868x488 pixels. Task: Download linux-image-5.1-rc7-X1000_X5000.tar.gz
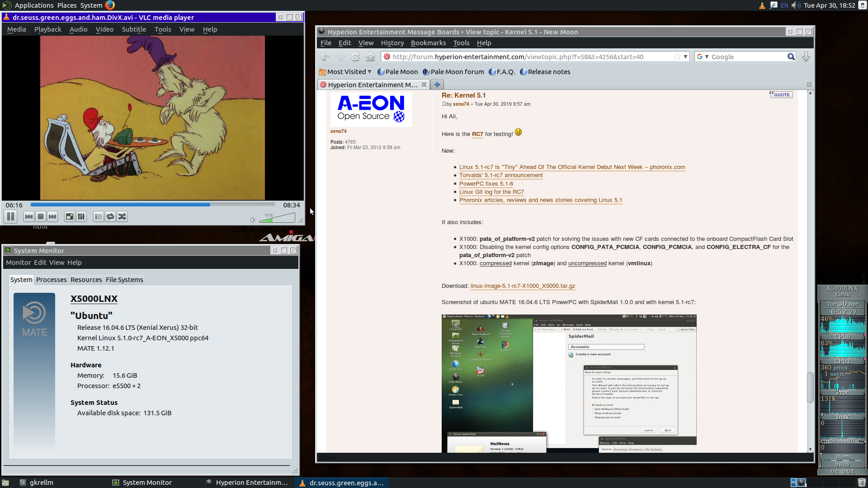[x=523, y=286]
